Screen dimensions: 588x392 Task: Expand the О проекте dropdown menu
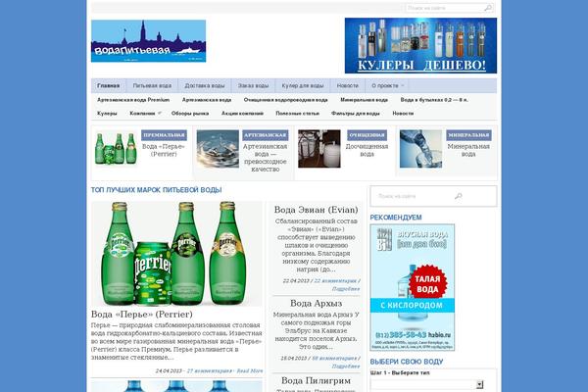(387, 85)
